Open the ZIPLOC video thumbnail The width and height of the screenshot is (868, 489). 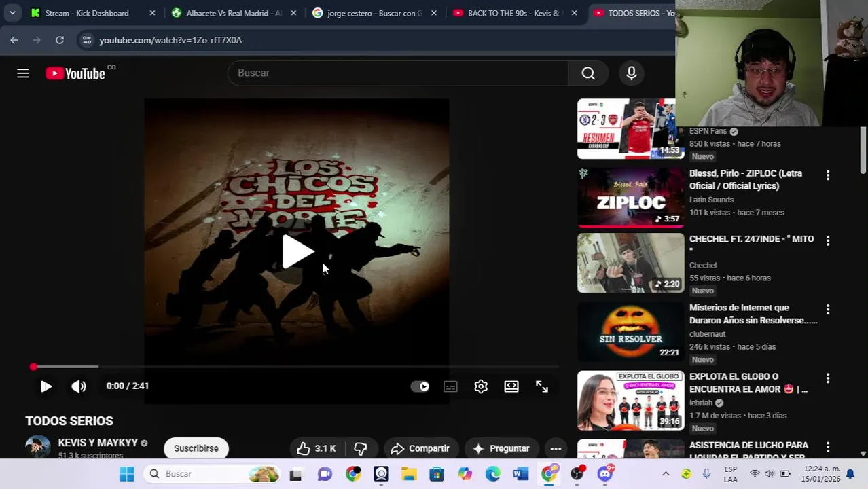pos(631,197)
